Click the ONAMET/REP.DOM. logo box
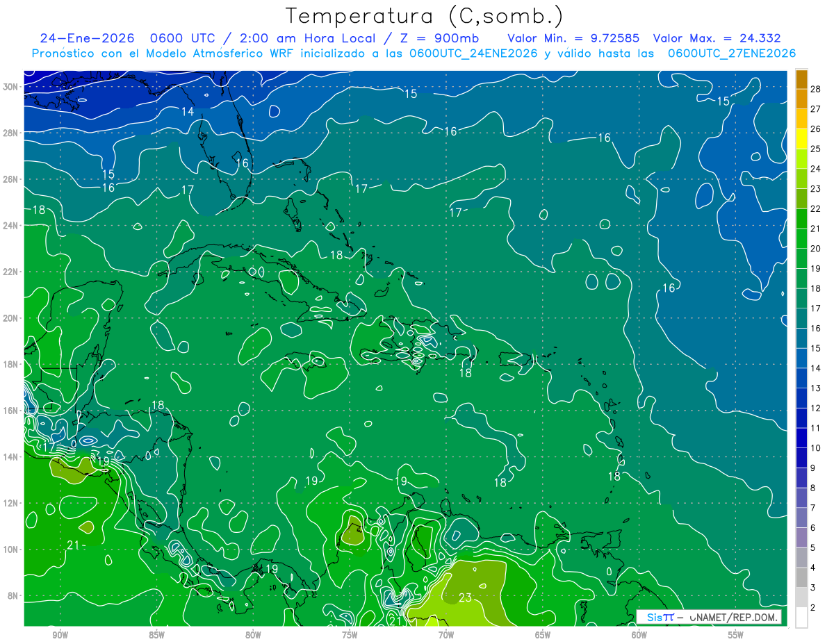This screenshot has height=644, width=834. point(709,617)
